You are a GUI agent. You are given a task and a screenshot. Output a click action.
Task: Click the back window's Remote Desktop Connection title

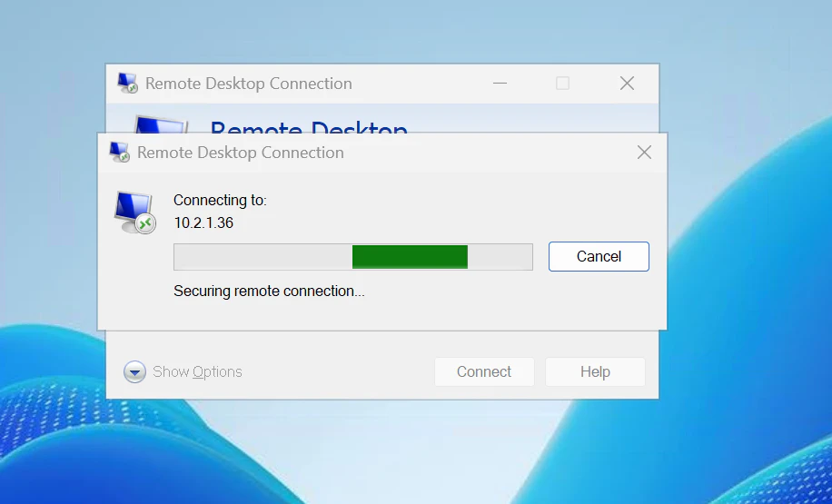[x=248, y=84]
